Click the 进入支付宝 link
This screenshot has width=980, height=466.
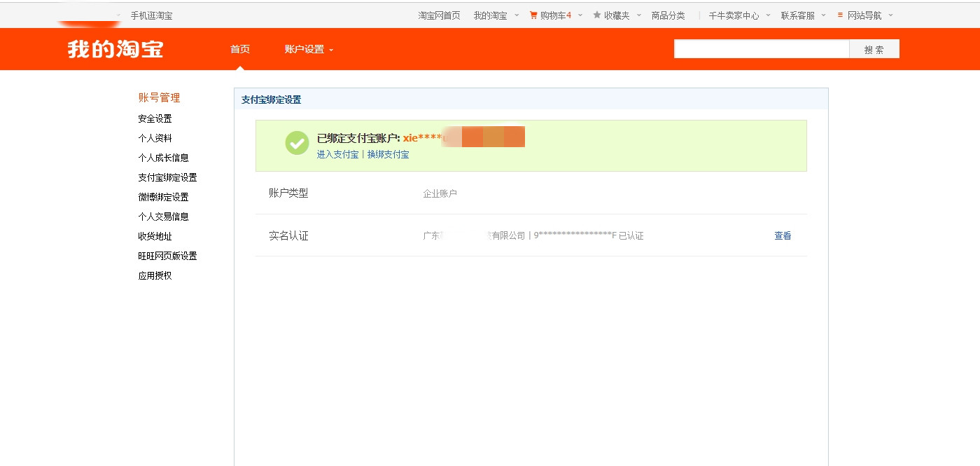tap(337, 154)
